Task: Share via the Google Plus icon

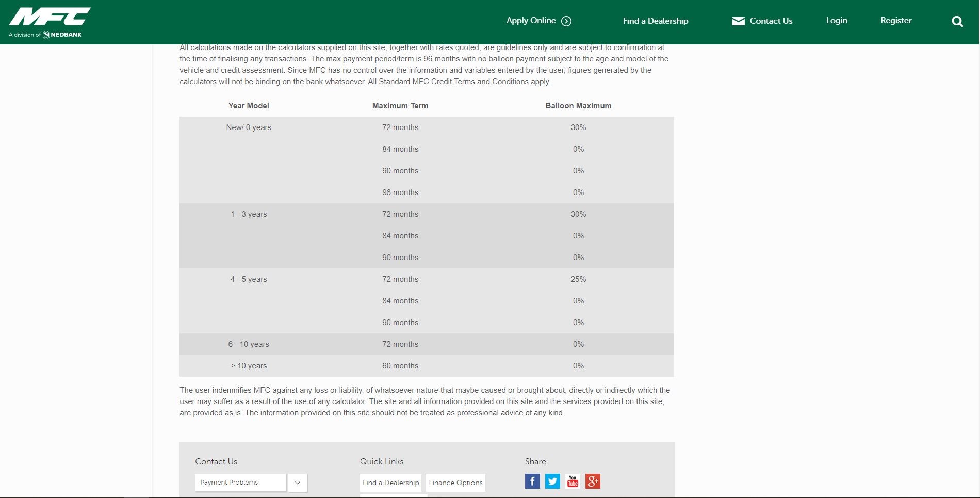Action: pyautogui.click(x=593, y=481)
